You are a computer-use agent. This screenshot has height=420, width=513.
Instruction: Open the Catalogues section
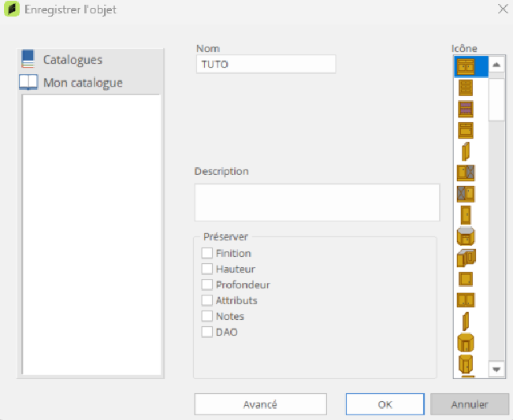72,60
